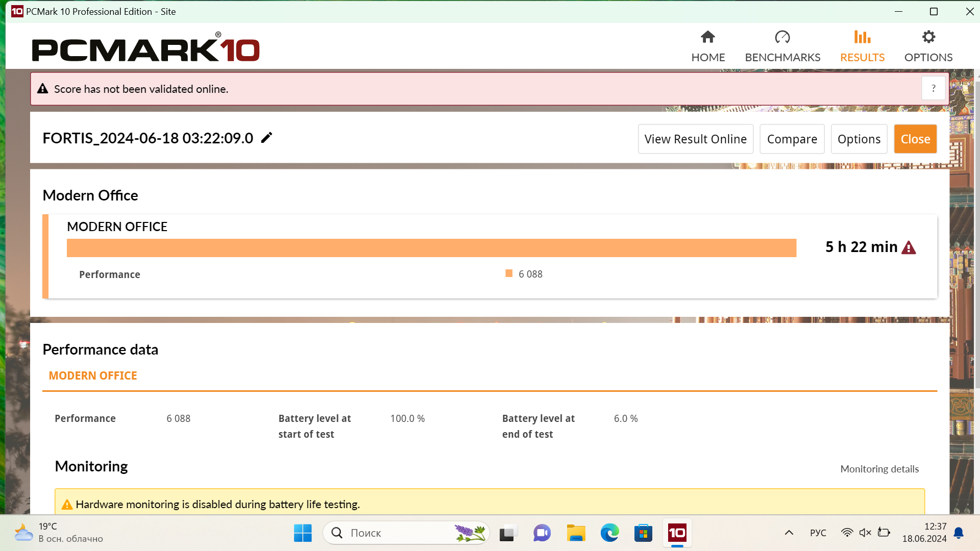Click the RESULTS bar chart icon
980x551 pixels.
862,37
